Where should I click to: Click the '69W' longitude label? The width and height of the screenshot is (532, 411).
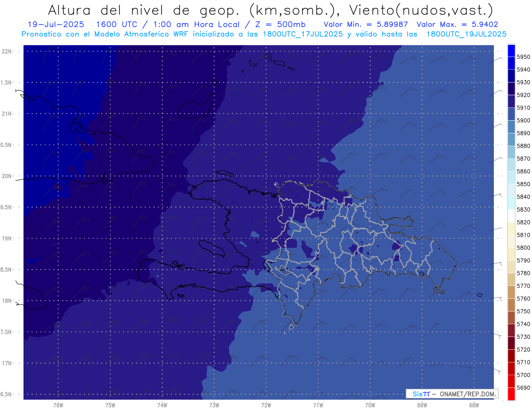tap(422, 405)
